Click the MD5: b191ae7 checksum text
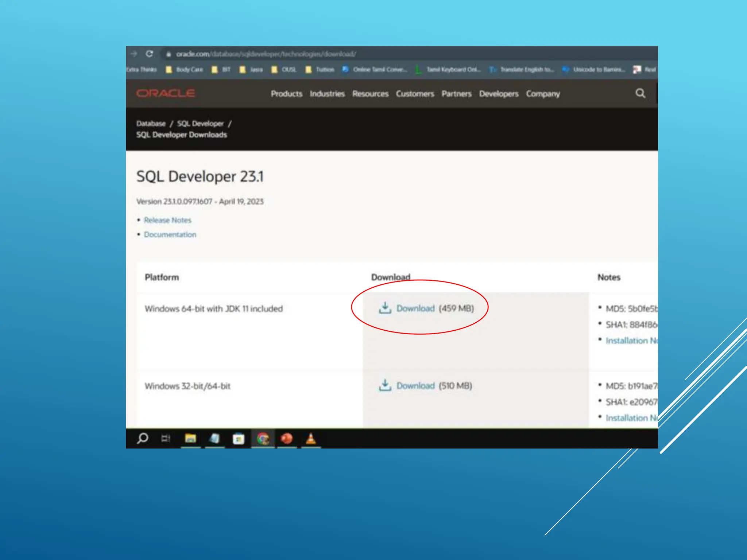 click(631, 386)
